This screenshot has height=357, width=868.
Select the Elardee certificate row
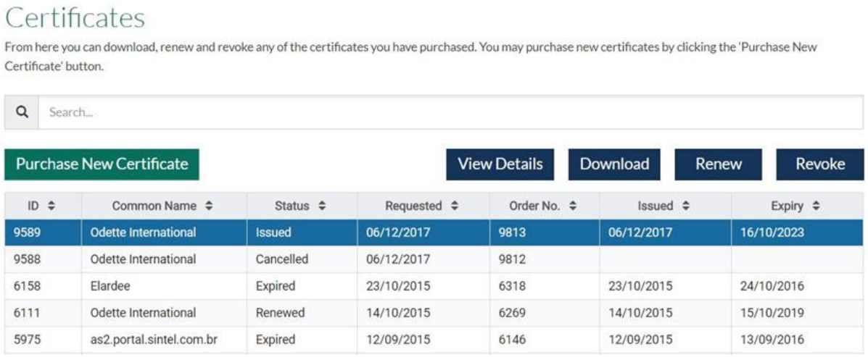tap(434, 286)
